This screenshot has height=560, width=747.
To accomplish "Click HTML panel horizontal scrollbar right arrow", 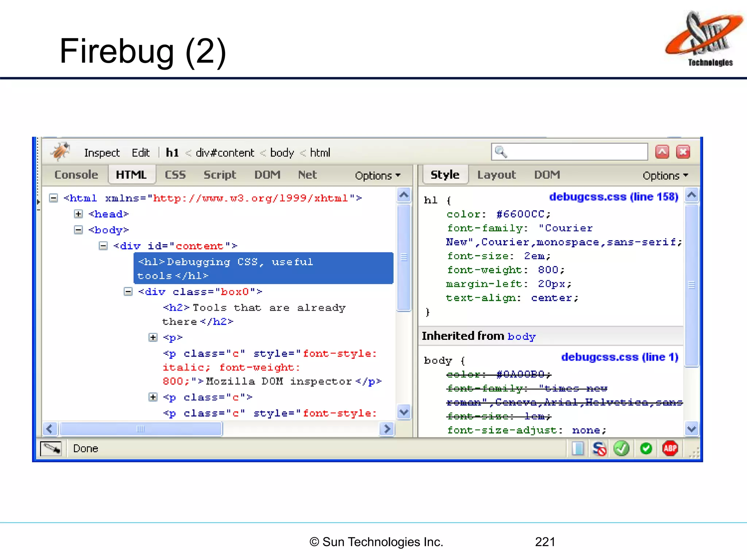I will tap(387, 429).
